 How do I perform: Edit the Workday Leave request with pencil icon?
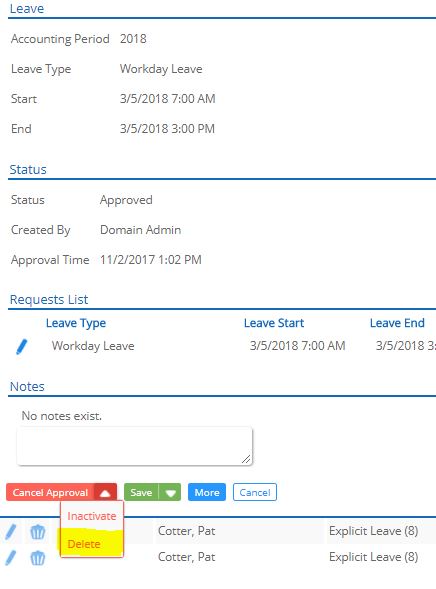point(22,346)
